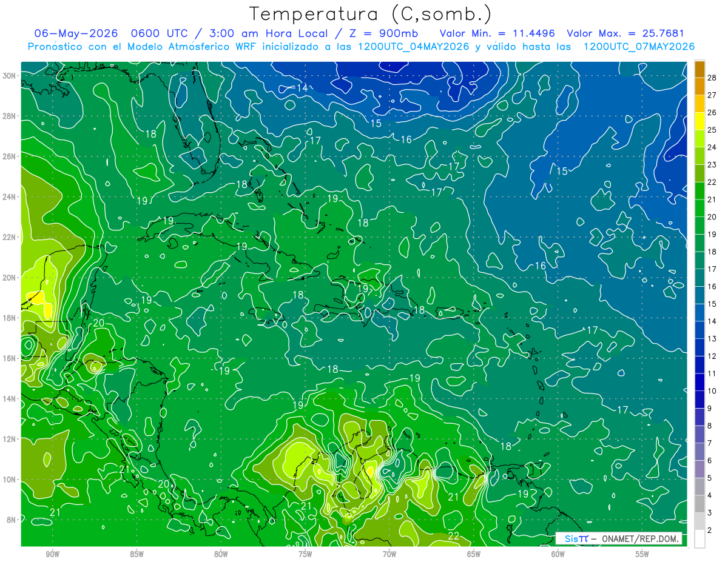Click the 14 contour label near top
The width and height of the screenshot is (728, 562).
click(x=303, y=88)
